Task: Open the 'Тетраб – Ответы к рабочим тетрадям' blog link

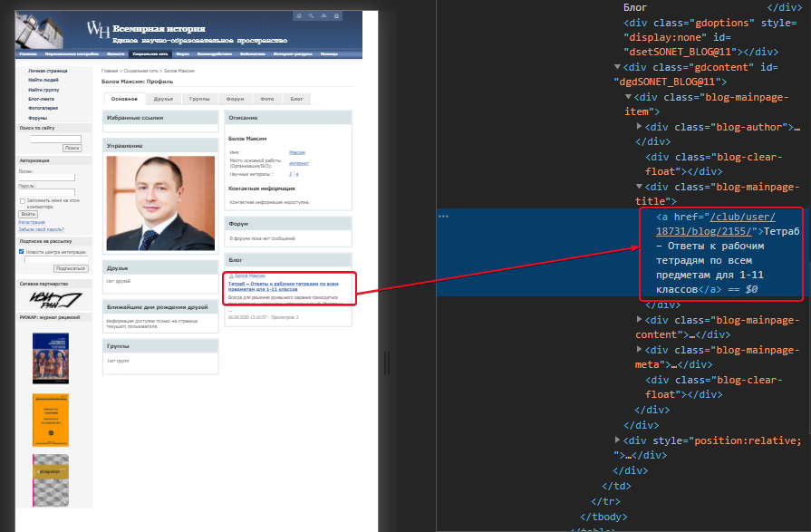Action: (x=283, y=286)
